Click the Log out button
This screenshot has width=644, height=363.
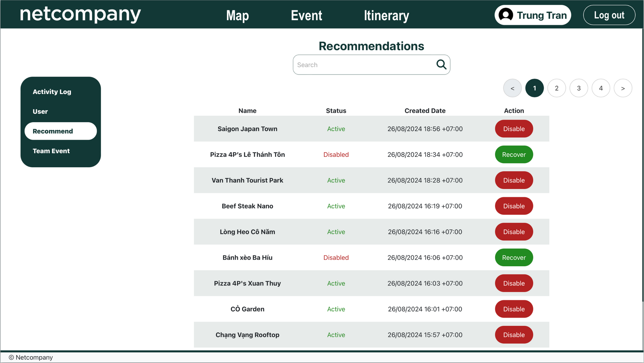(x=609, y=15)
